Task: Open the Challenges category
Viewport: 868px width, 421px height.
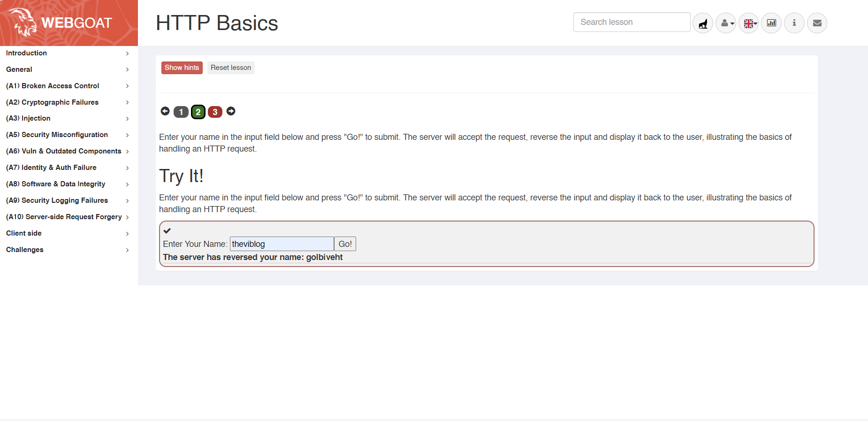Action: pyautogui.click(x=67, y=250)
